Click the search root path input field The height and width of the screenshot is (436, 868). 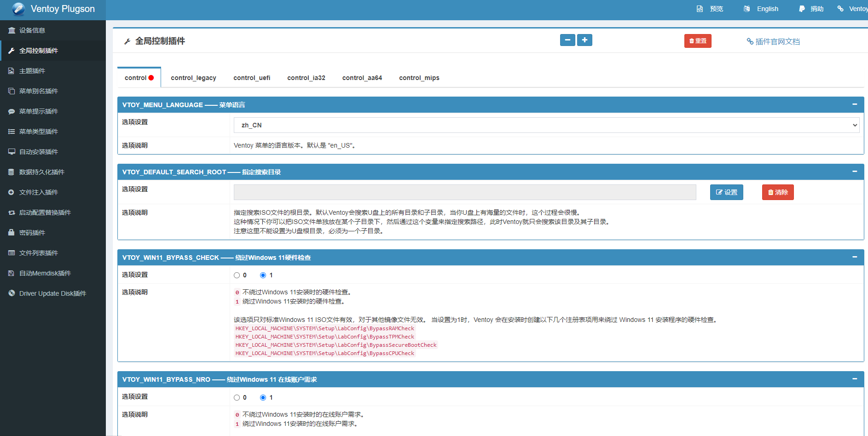click(465, 192)
